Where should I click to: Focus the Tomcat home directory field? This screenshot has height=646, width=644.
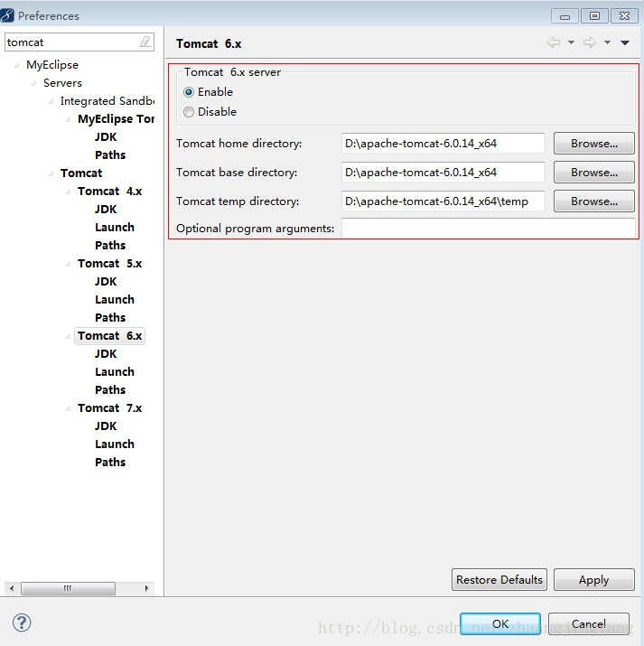tap(443, 144)
